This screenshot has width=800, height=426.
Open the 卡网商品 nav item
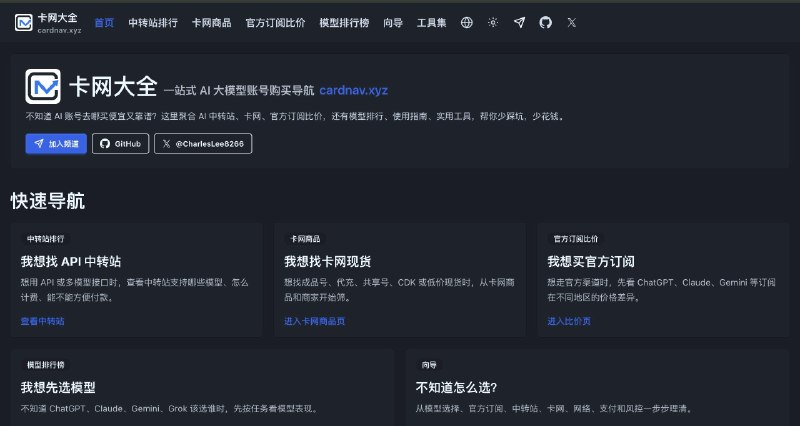211,23
